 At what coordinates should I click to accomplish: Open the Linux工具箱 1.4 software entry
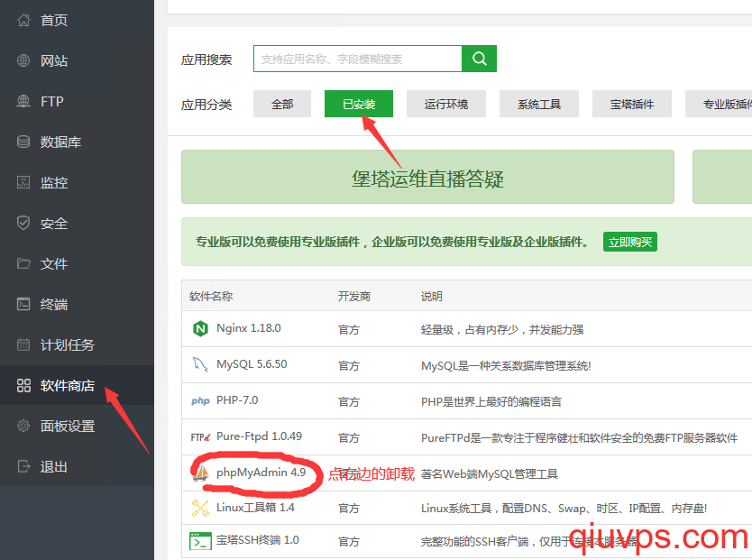pyautogui.click(x=255, y=508)
